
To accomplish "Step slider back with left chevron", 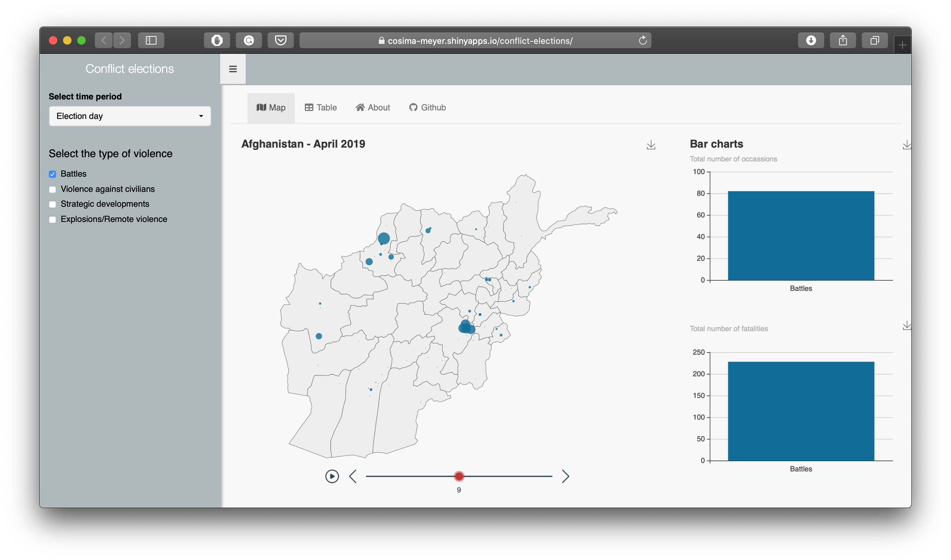I will (x=353, y=476).
